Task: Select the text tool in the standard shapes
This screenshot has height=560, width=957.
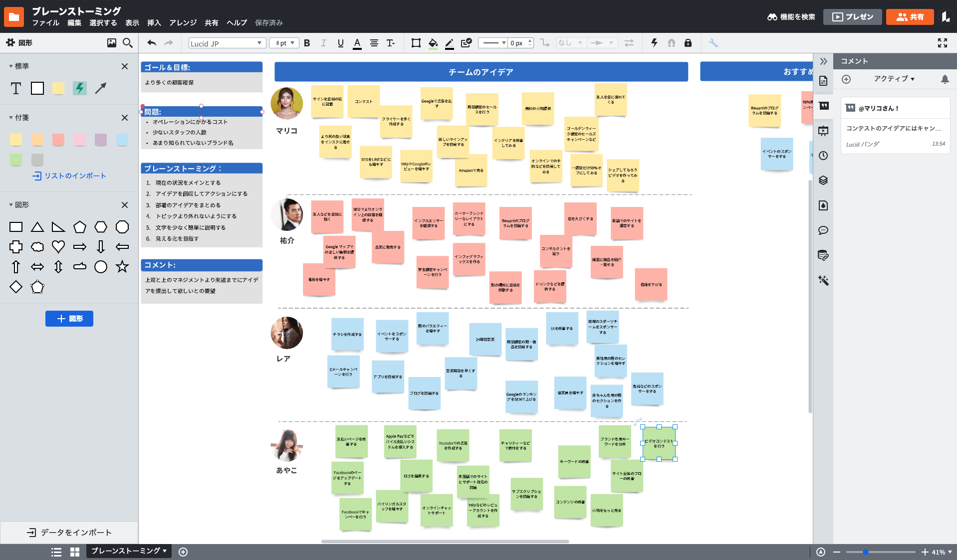Action: 16,89
